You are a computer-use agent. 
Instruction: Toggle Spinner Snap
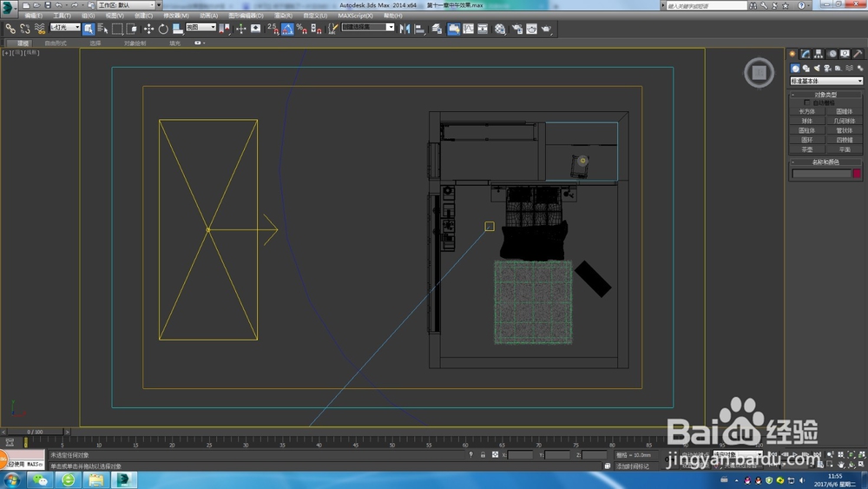pos(316,29)
